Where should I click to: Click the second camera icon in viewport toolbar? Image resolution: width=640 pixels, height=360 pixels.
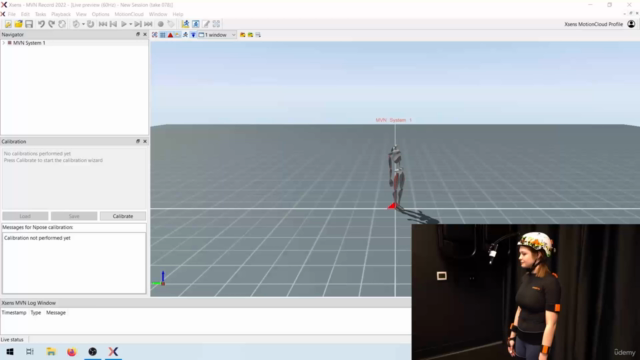point(250,35)
